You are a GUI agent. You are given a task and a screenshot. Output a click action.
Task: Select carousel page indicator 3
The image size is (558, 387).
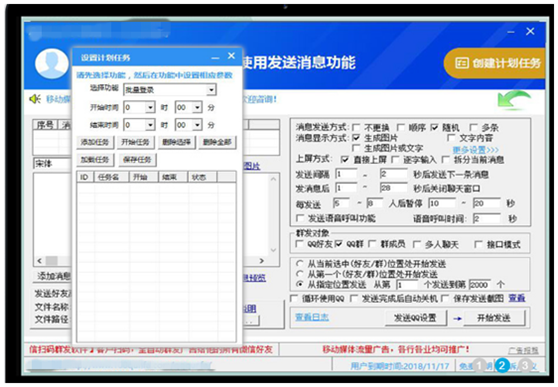(x=525, y=365)
